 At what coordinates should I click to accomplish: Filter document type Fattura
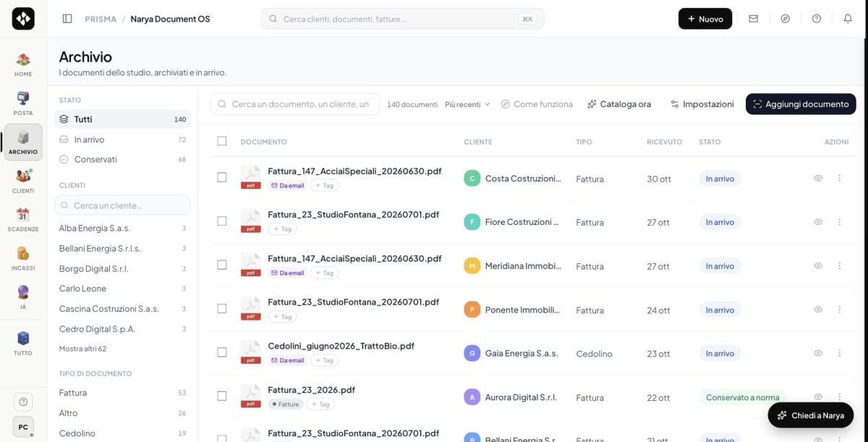tap(122, 393)
